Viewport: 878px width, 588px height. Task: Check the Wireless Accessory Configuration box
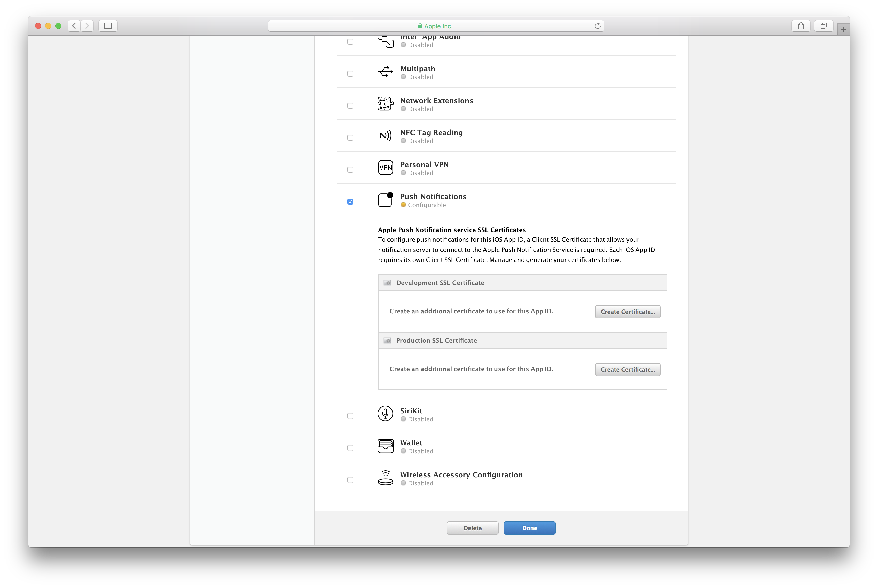tap(350, 480)
